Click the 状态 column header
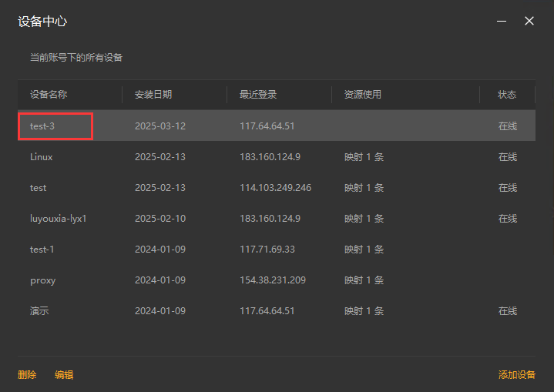 [x=507, y=94]
